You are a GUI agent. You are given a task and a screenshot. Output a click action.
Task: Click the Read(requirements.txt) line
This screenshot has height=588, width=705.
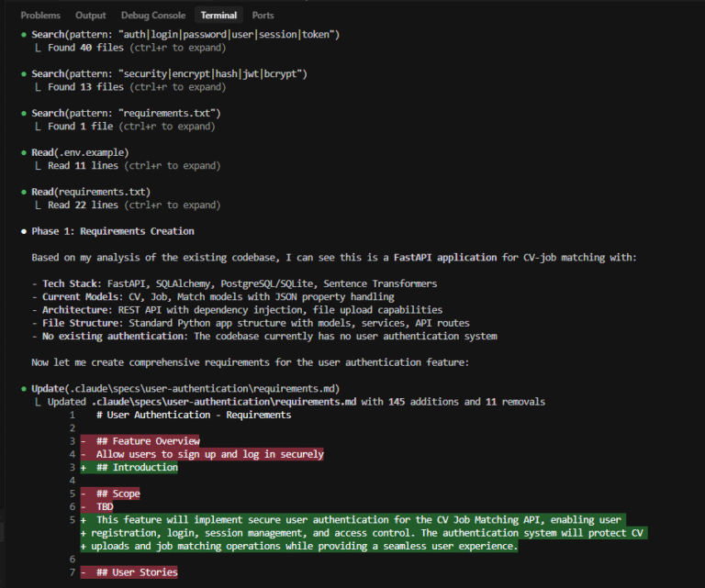[91, 192]
